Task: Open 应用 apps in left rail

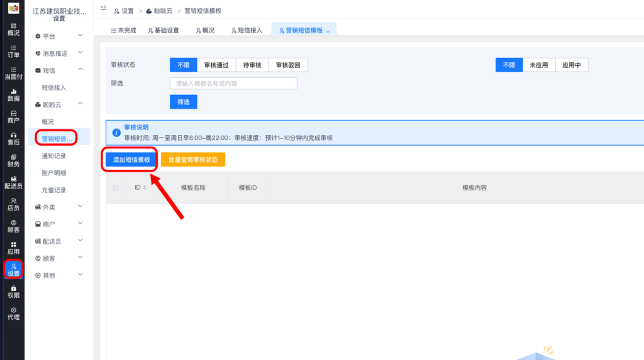Action: click(x=14, y=248)
